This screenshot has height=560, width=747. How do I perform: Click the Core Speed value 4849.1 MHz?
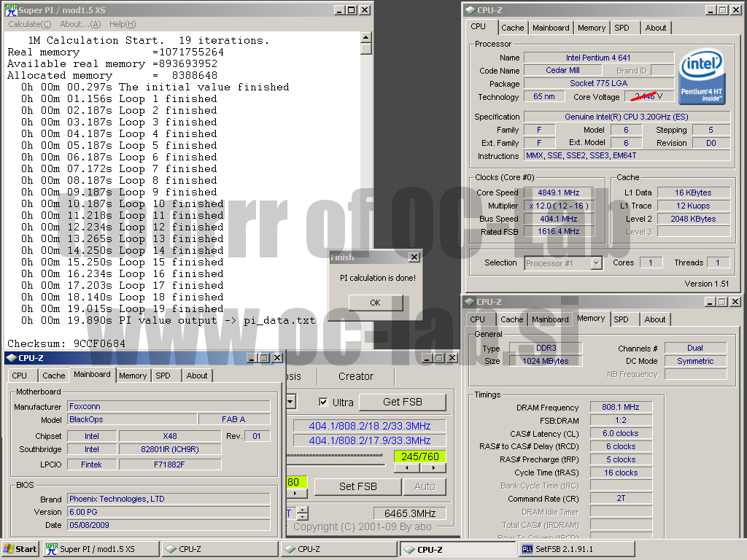559,192
